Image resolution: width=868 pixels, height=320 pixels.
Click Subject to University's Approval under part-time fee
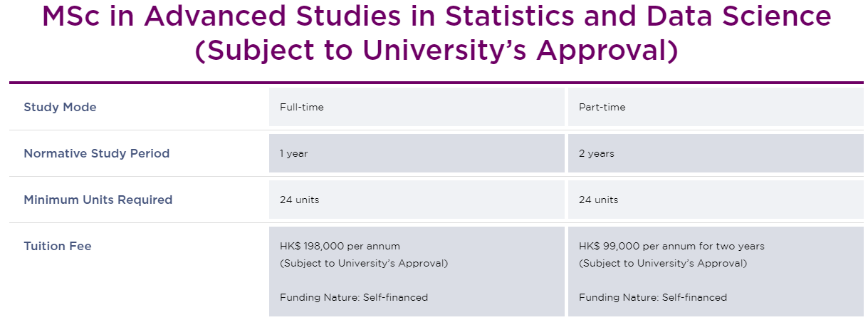[x=663, y=263]
